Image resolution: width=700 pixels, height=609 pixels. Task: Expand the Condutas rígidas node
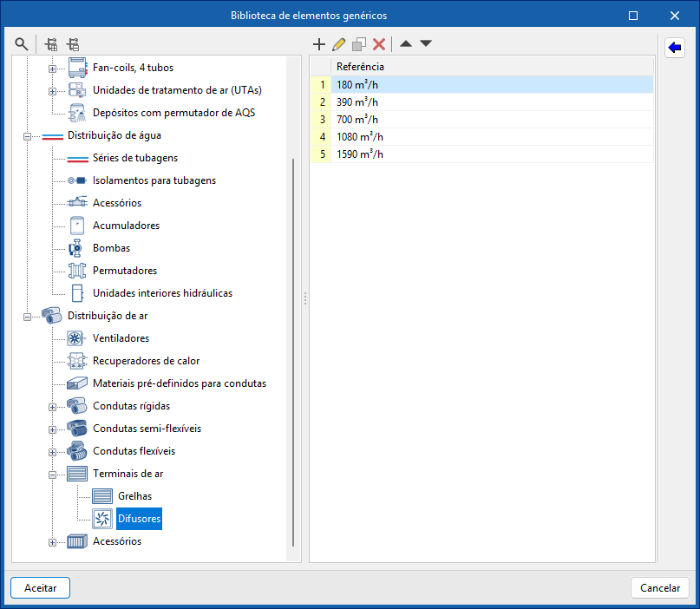[x=52, y=407]
